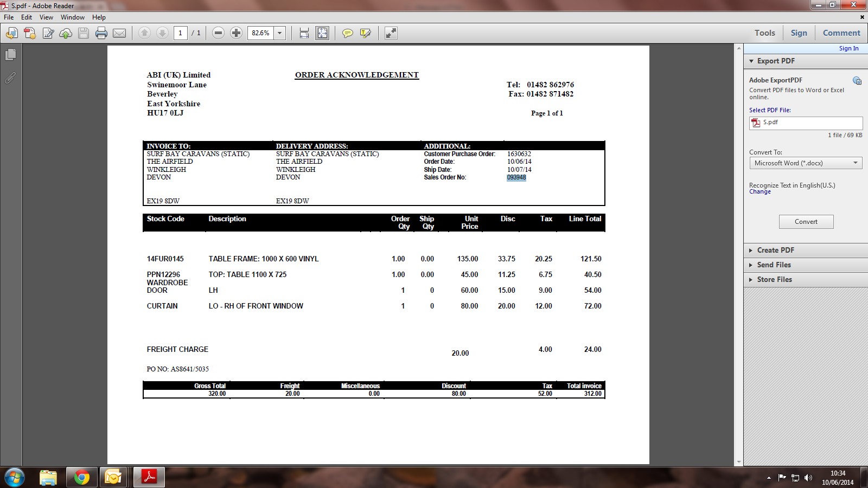Click the fit one full page icon
This screenshot has height=488, width=868.
[322, 33]
